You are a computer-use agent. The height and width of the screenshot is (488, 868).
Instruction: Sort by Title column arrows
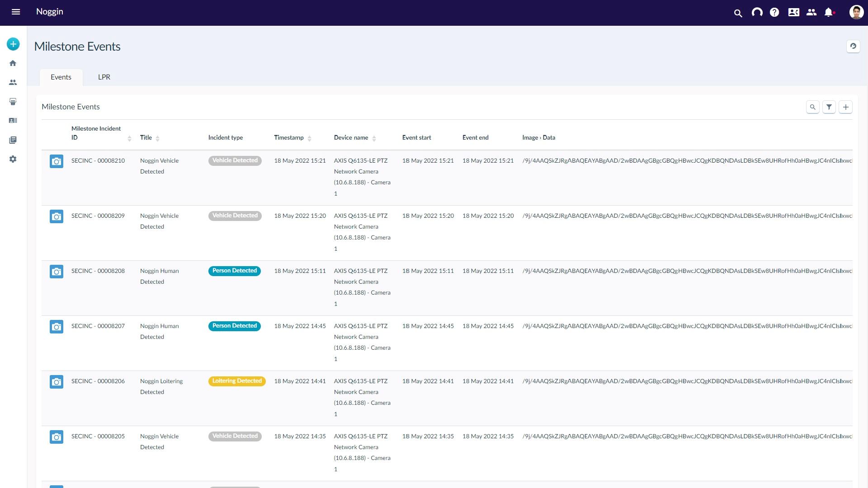tap(157, 138)
